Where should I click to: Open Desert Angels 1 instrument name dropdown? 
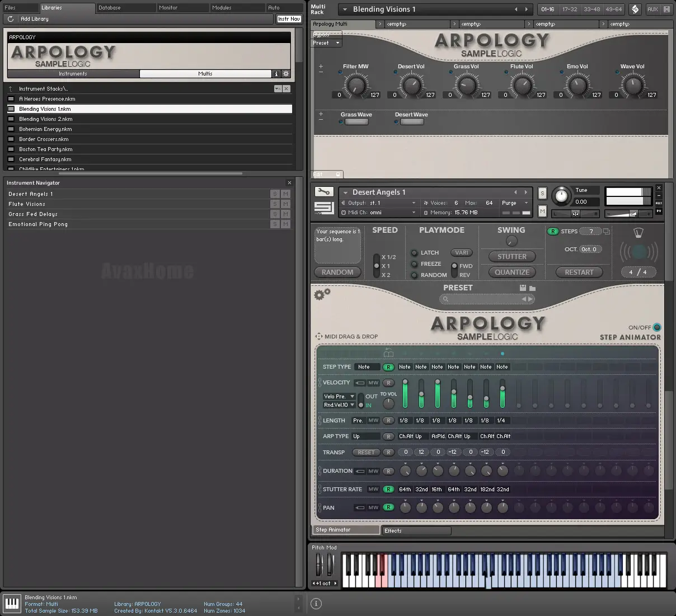[346, 192]
